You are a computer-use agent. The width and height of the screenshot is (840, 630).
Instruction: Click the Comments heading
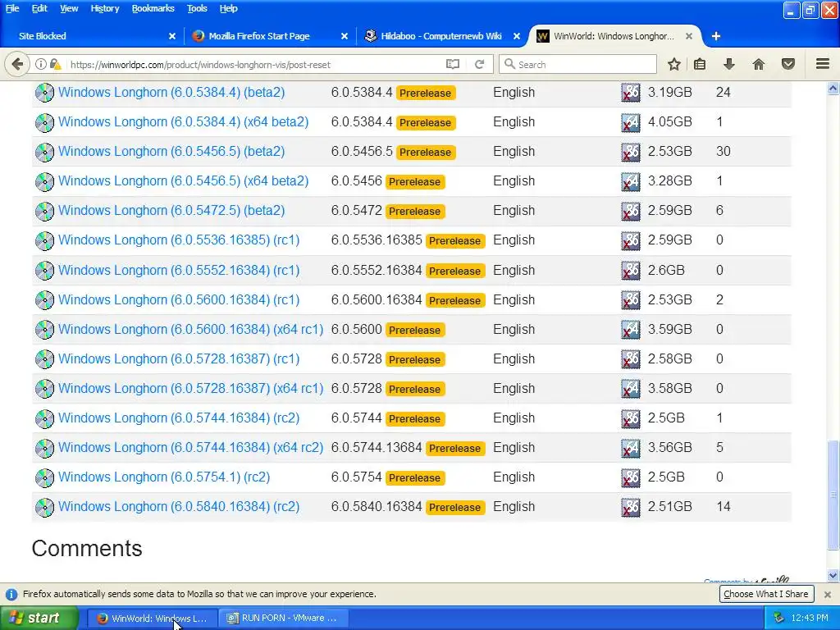click(x=87, y=548)
